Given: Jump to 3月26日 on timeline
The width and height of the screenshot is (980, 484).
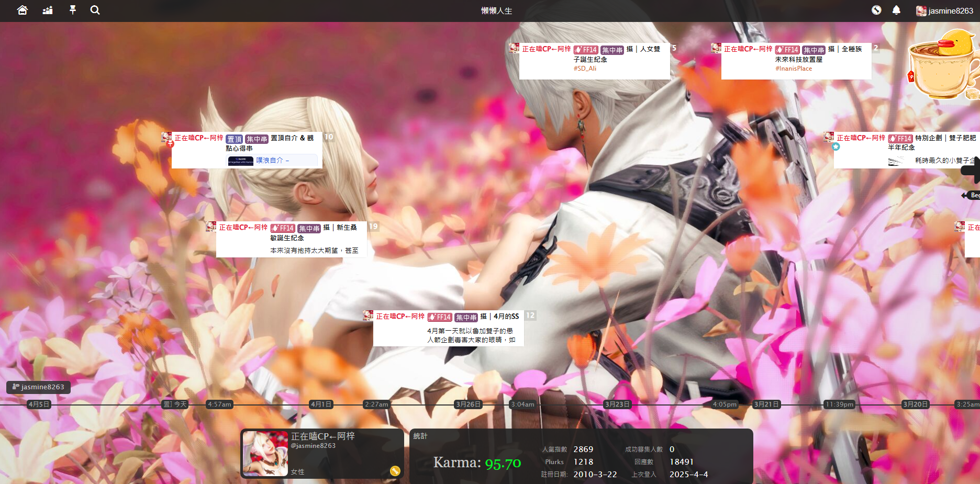Looking at the screenshot, I should pyautogui.click(x=468, y=404).
